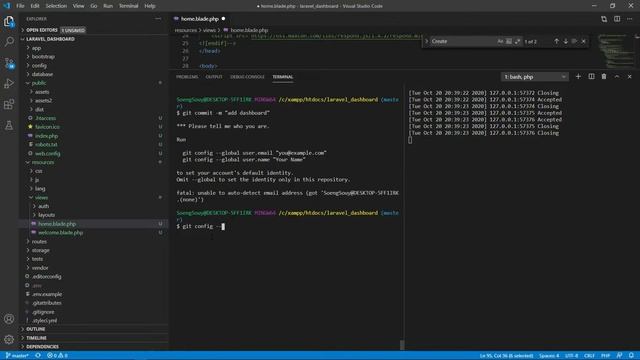Expand the OPEN EDITORS section
The width and height of the screenshot is (640, 360).
tap(42, 30)
